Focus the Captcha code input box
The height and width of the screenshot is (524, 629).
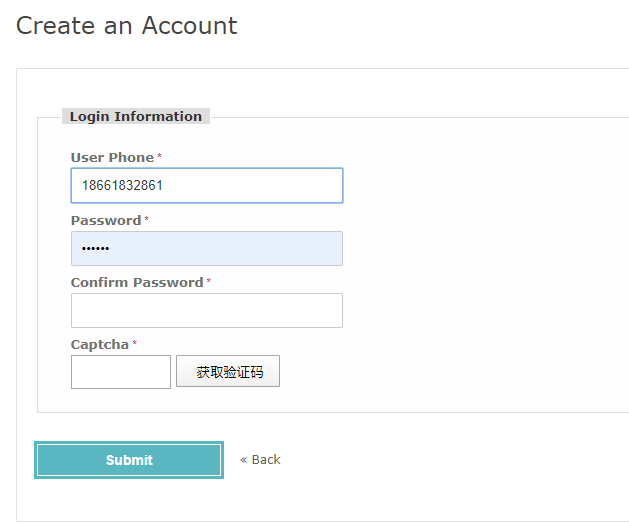[121, 372]
